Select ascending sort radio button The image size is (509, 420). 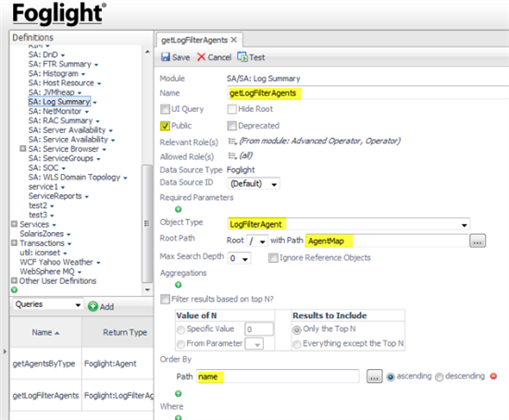point(391,377)
